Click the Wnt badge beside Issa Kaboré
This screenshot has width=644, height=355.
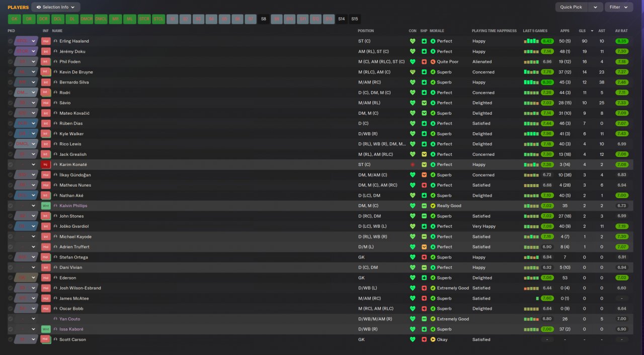click(x=46, y=329)
